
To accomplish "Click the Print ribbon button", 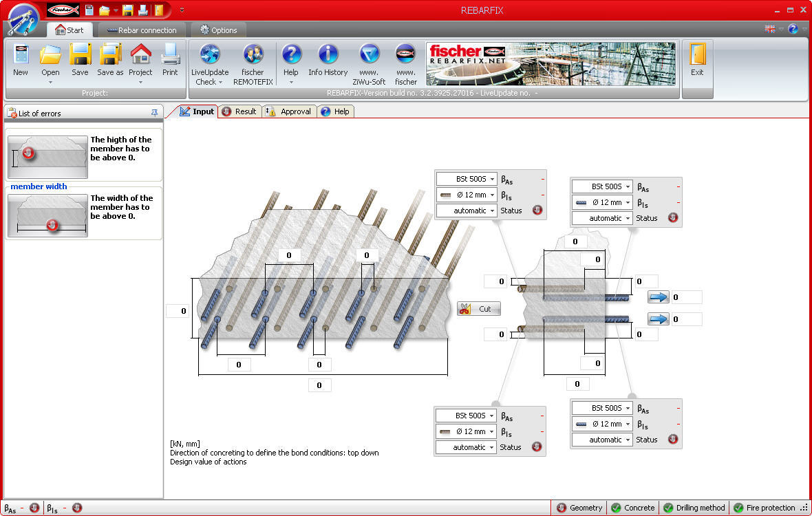I will point(170,61).
